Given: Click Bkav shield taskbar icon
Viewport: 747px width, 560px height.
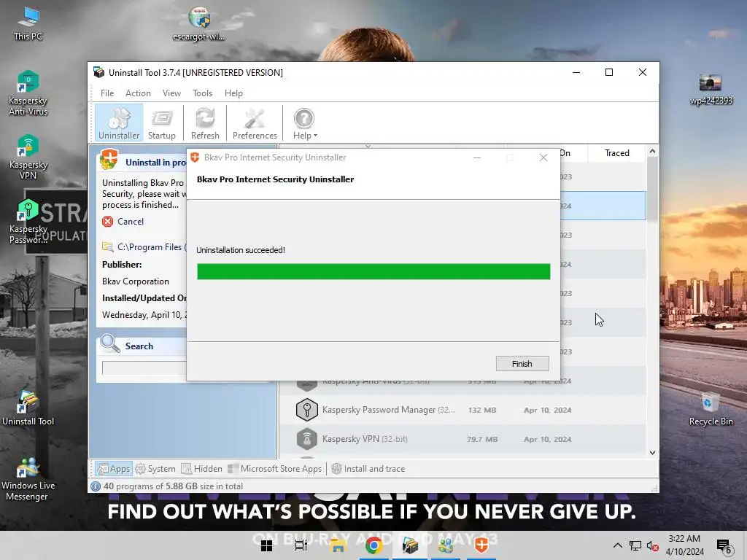Looking at the screenshot, I should (x=481, y=545).
